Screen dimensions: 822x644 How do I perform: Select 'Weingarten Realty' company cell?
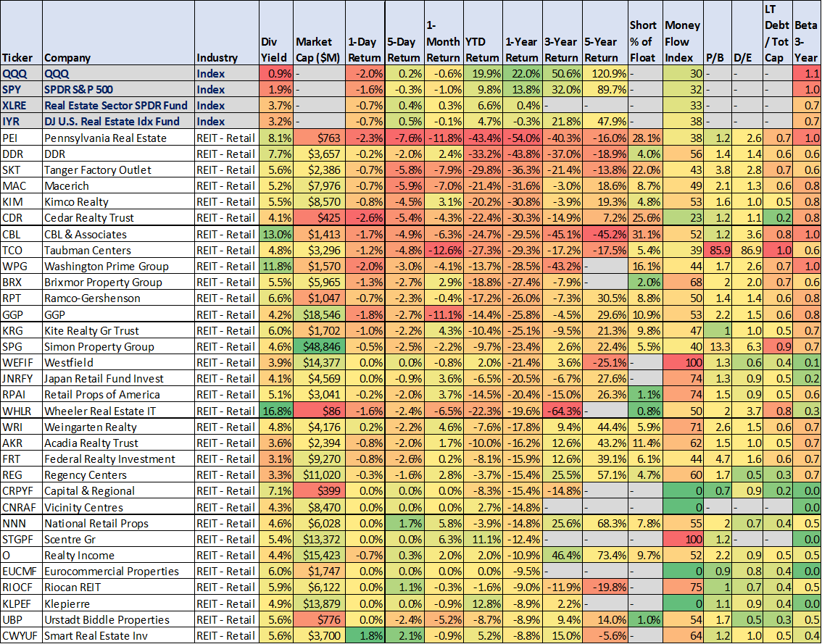pyautogui.click(x=118, y=427)
